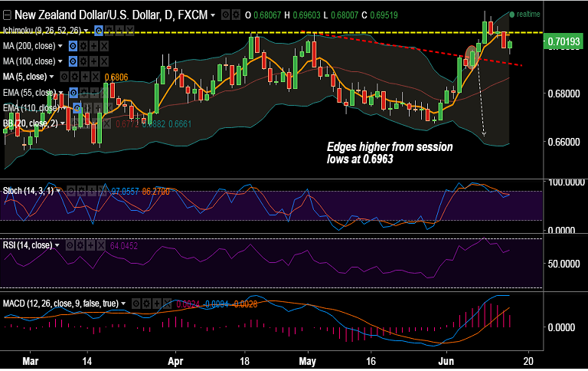The height and width of the screenshot is (371, 588).
Task: Expand RSI (14, close) dropdown arrow
Action: point(57,245)
